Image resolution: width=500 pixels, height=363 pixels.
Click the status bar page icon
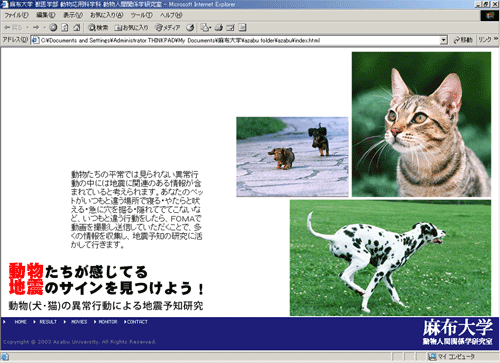point(5,357)
